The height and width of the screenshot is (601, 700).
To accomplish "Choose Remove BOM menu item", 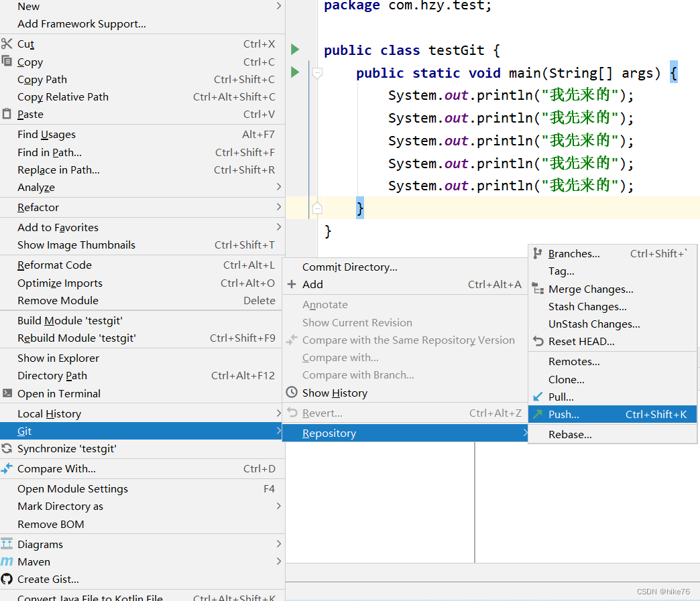I will (142, 524).
